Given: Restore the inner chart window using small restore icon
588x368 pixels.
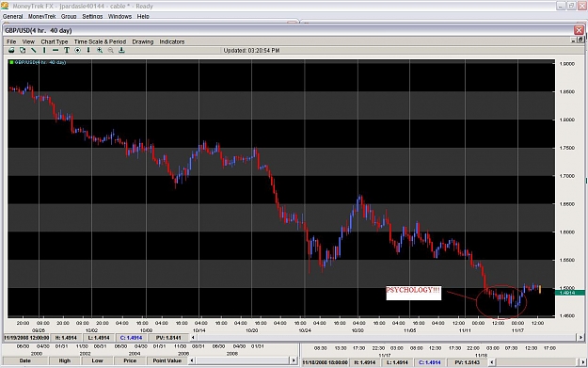Looking at the screenshot, I should pyautogui.click(x=580, y=40).
